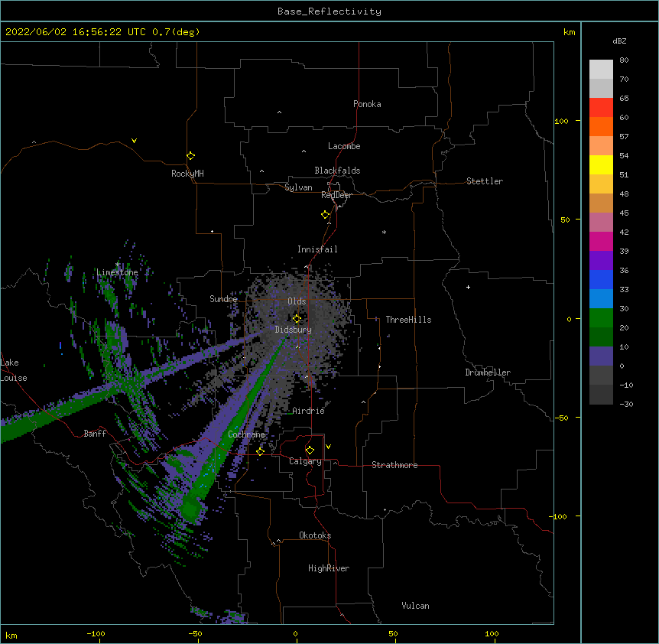This screenshot has width=659, height=644.
Task: Click the Base_Reflectivity title
Action: [x=329, y=11]
